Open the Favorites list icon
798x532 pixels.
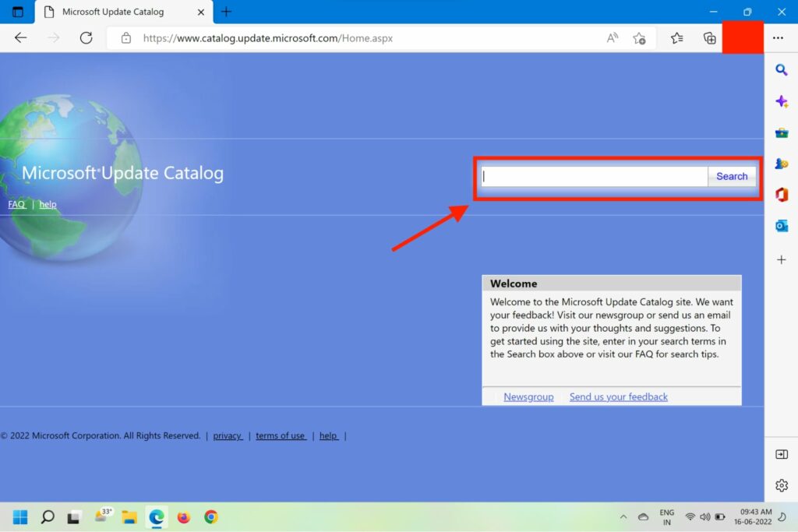coord(676,38)
